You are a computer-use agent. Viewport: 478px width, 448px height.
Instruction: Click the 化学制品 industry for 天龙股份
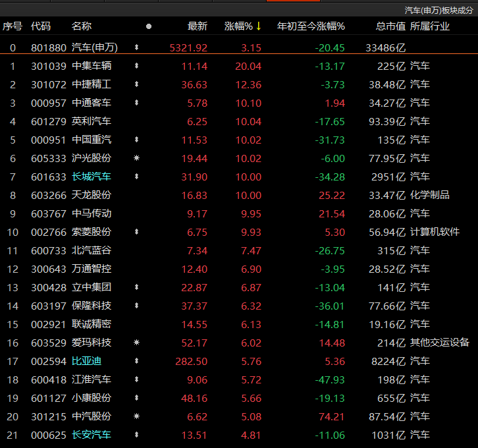[x=430, y=195]
